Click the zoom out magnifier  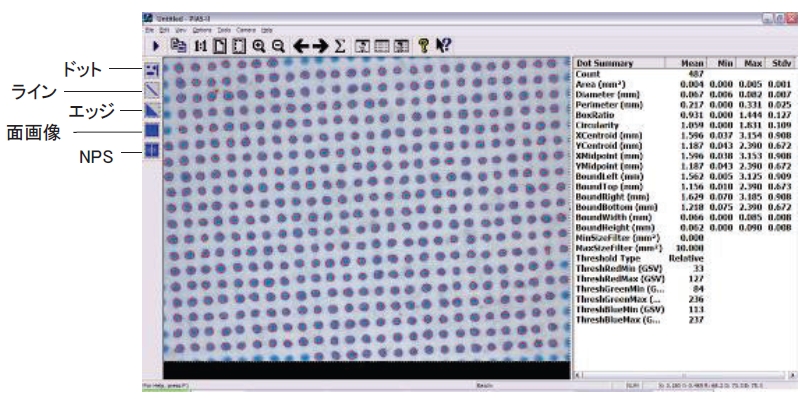tap(278, 46)
